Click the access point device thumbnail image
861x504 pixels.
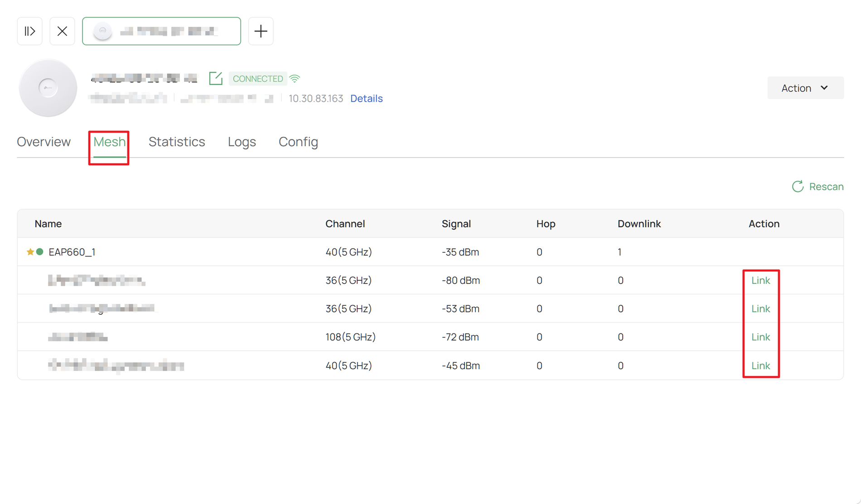[48, 88]
